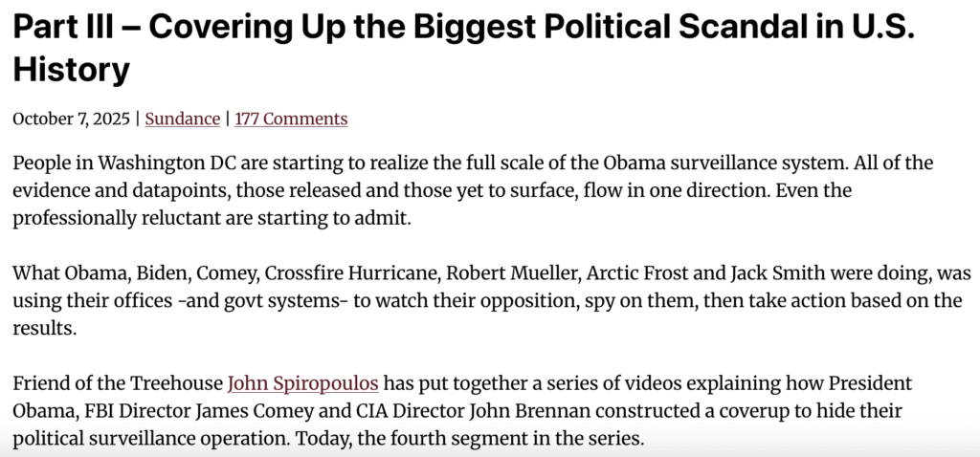Click the word "History" in the headline
Screen dimensions: 980x457
[71, 69]
